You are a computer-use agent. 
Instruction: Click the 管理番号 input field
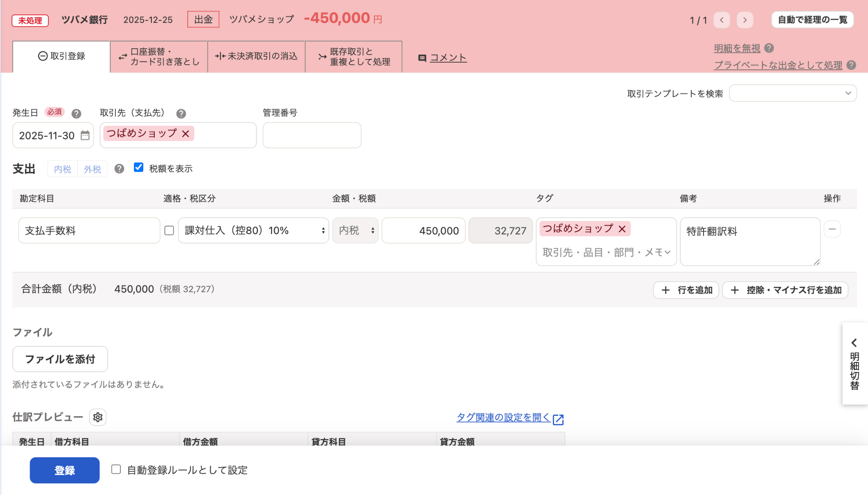tap(312, 135)
